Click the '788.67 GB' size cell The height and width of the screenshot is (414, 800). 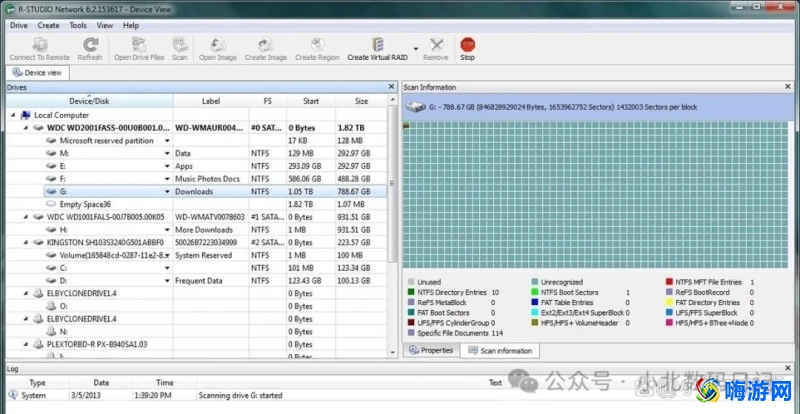[x=354, y=191]
